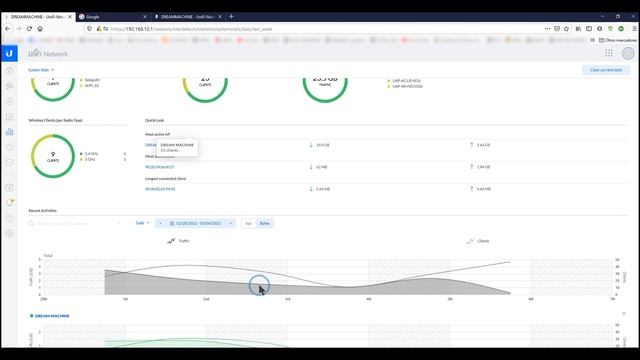Viewport: 640px width, 360px height.
Task: Click the recent activities search field
Action: point(75,223)
